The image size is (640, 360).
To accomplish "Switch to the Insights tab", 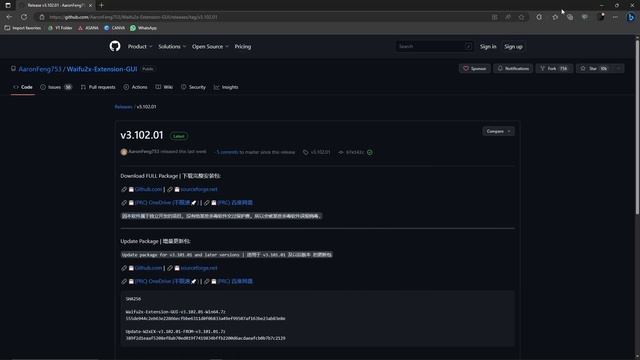I will tap(226, 87).
